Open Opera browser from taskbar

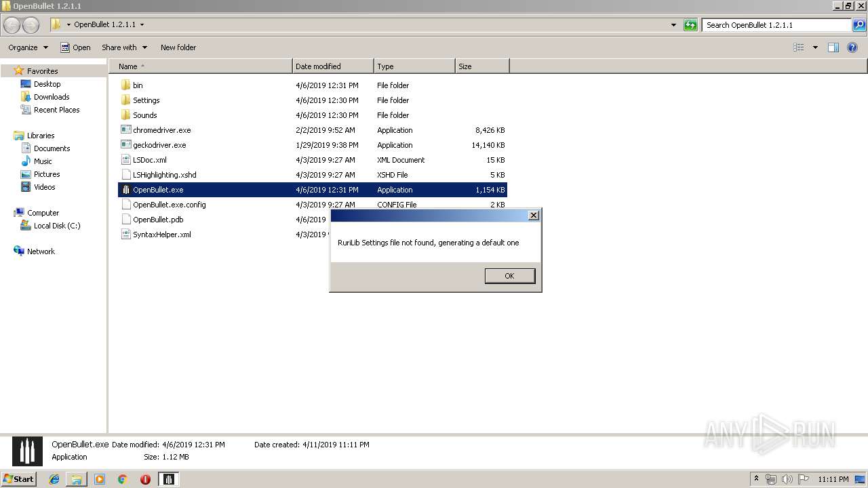pyautogui.click(x=145, y=479)
